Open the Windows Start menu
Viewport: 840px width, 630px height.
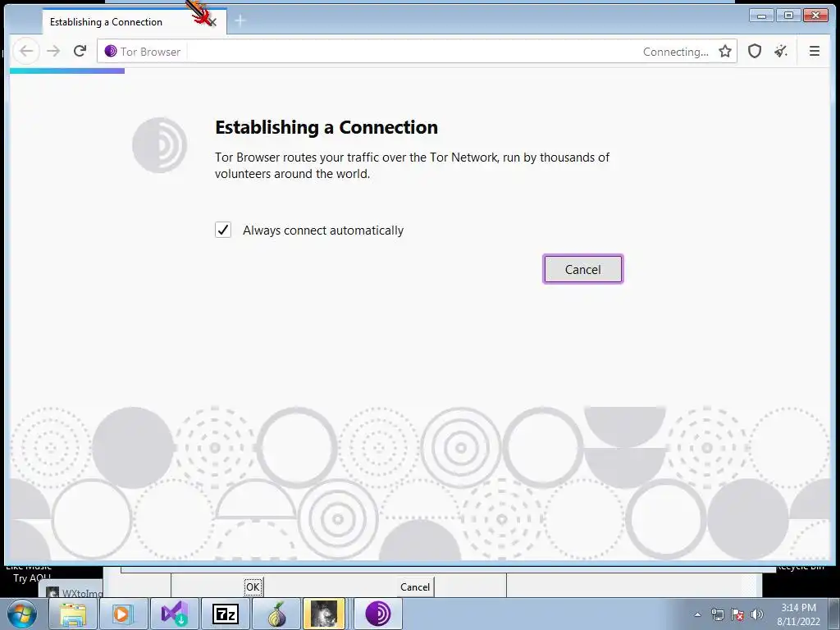click(21, 614)
